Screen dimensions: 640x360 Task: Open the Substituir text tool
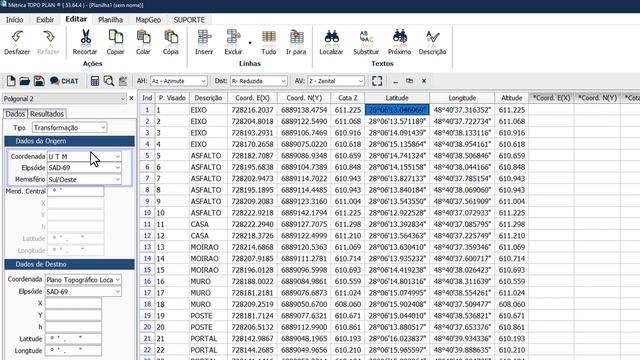366,37
